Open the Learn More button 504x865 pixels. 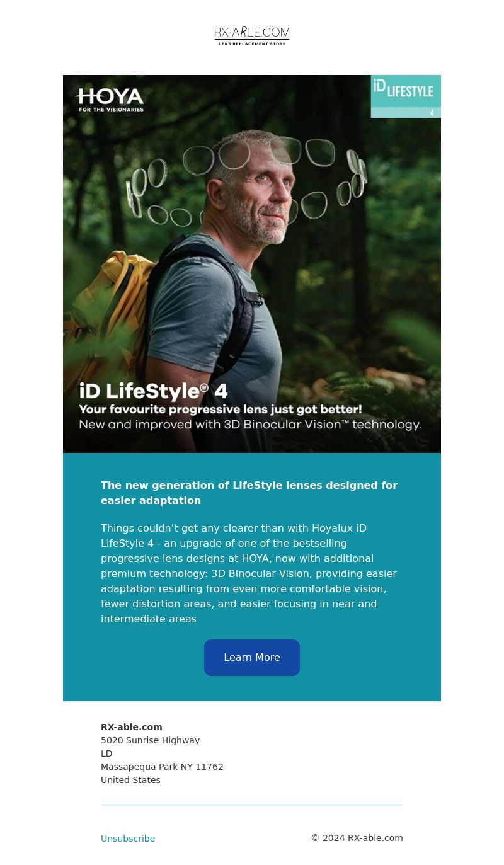(252, 658)
